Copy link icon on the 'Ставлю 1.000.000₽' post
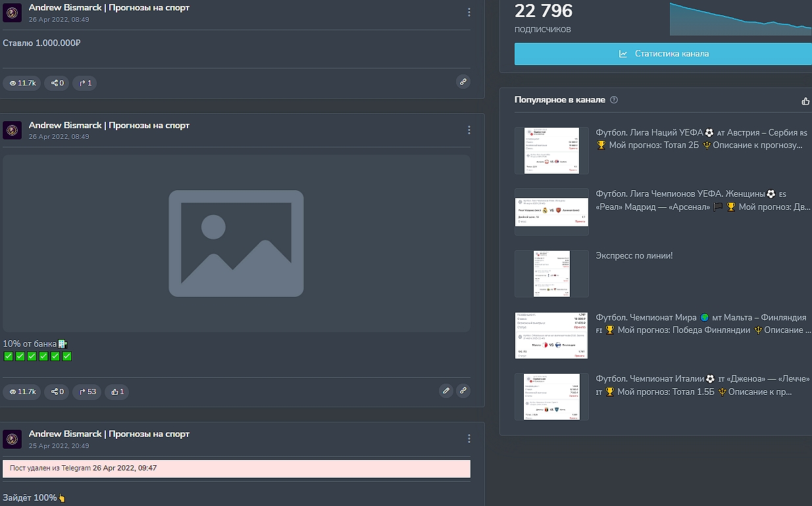Viewport: 812px width, 506px height. (463, 82)
